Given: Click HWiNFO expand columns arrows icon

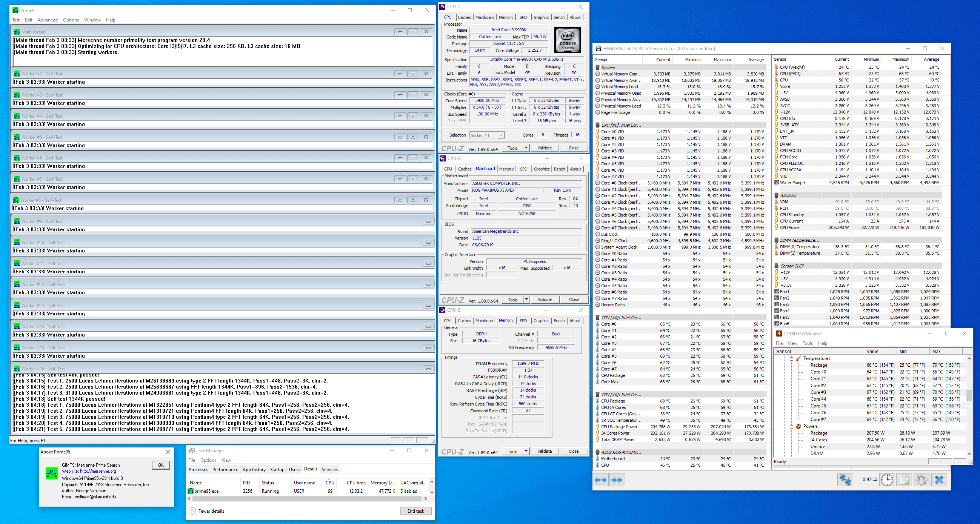Looking at the screenshot, I should [x=601, y=480].
